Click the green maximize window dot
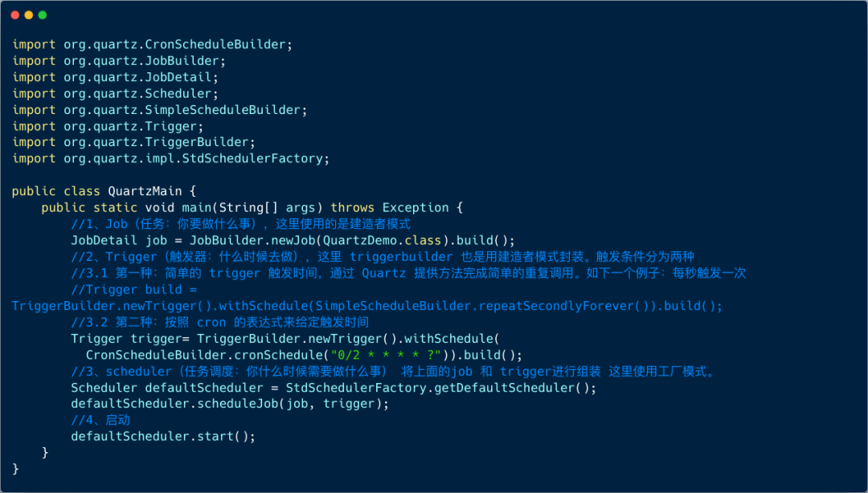Screen dimensions: 868x493 click(x=43, y=15)
